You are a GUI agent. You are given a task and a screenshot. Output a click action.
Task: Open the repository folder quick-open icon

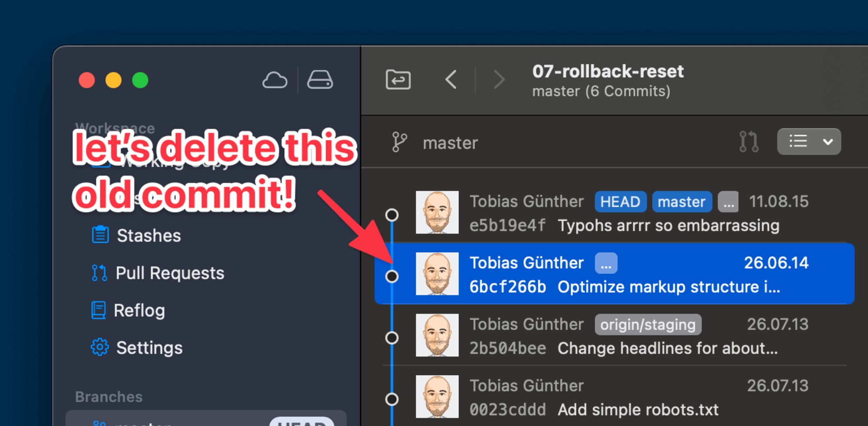click(398, 80)
